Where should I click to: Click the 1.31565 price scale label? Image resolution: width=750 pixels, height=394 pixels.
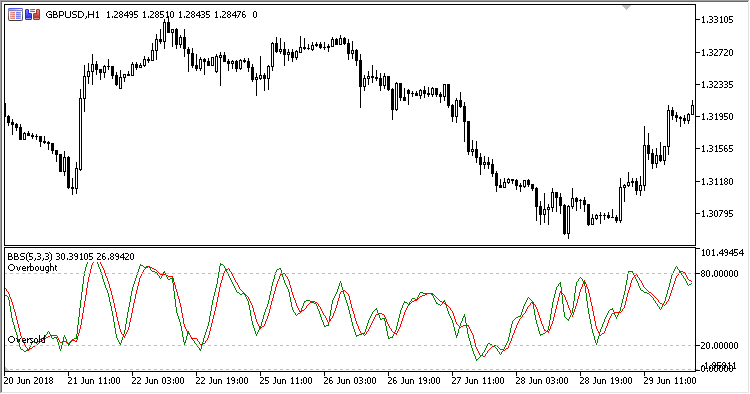[x=717, y=149]
